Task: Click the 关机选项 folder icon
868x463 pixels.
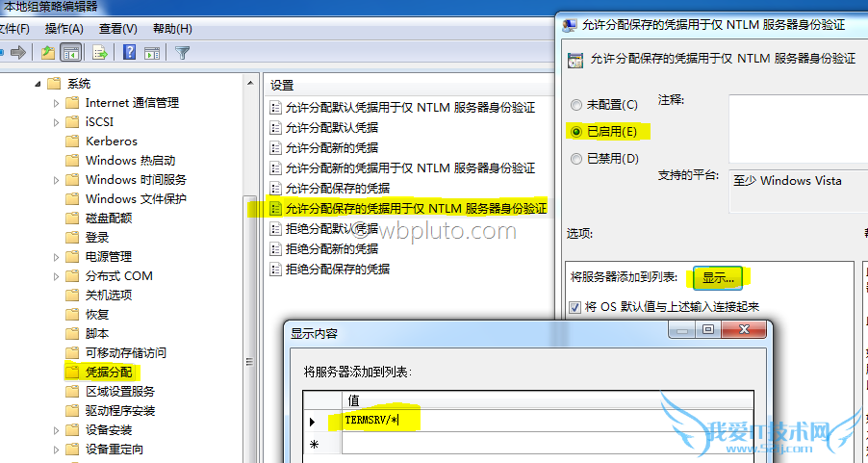Action: 72,296
